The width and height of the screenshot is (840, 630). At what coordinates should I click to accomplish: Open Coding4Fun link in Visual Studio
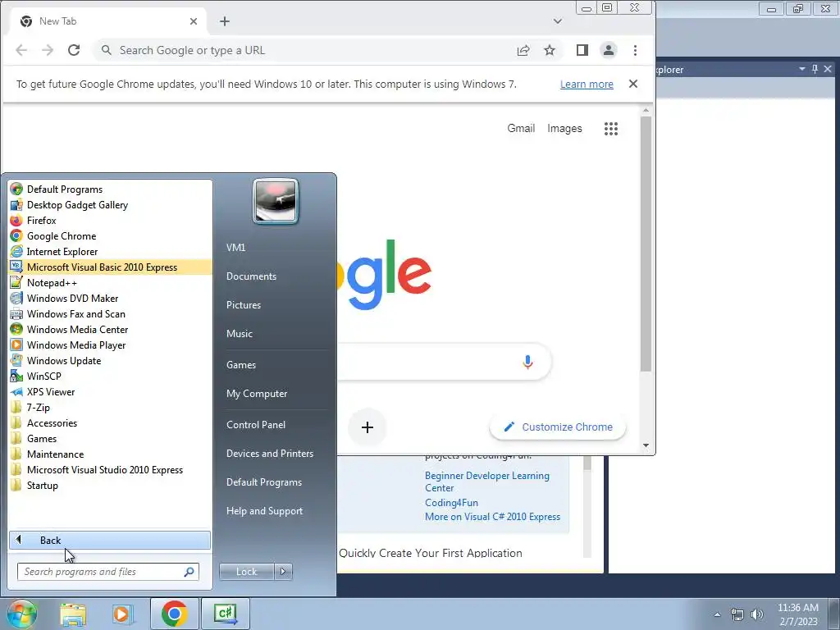(451, 503)
